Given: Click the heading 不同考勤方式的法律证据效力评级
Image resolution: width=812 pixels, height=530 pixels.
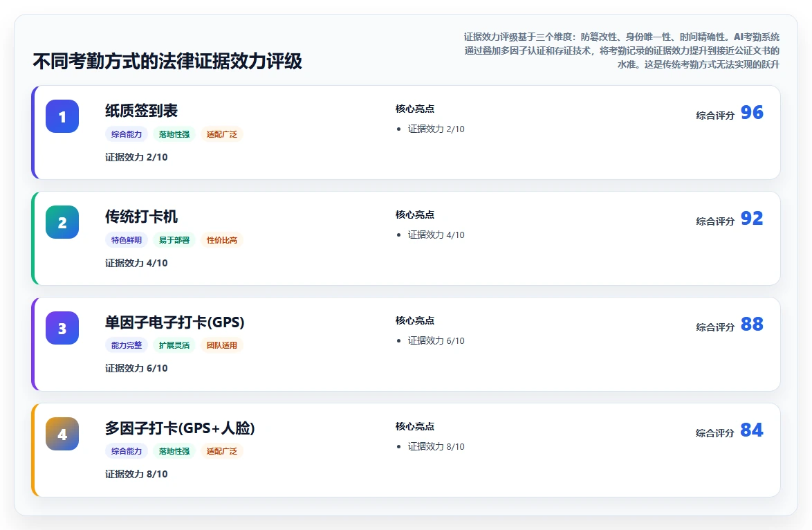Looking at the screenshot, I should pyautogui.click(x=167, y=61).
